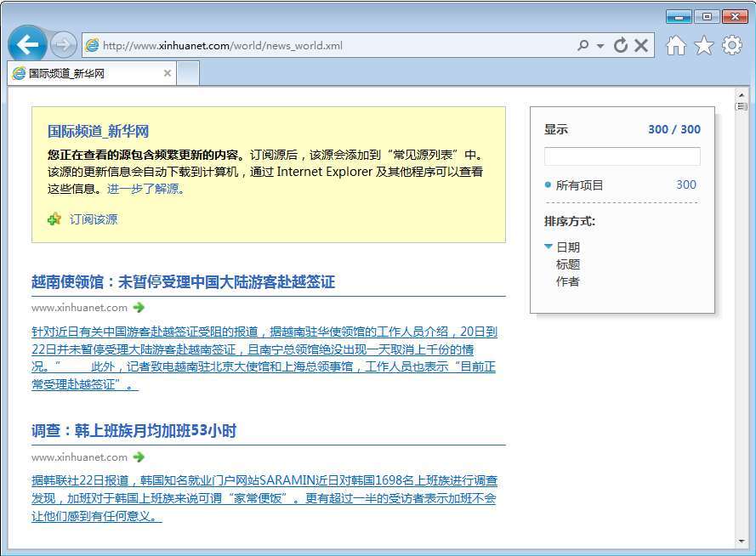Click the IE page icon in address bar
Image resolution: width=756 pixels, height=556 pixels.
point(92,45)
